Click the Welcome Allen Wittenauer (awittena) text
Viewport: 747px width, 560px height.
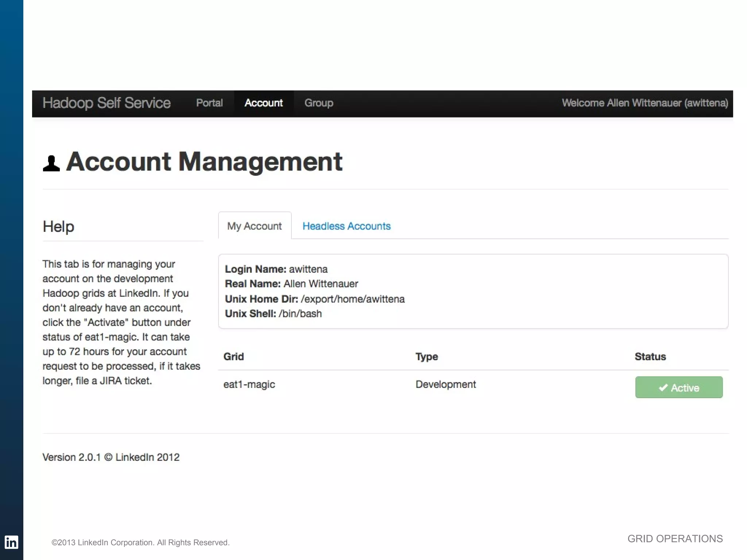coord(645,103)
